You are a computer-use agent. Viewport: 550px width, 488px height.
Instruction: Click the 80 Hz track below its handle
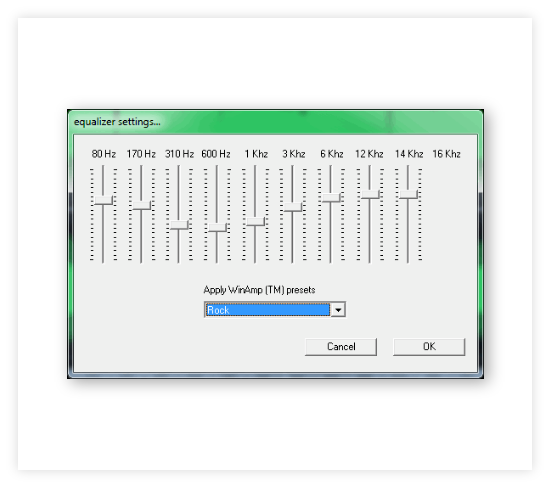tap(103, 234)
